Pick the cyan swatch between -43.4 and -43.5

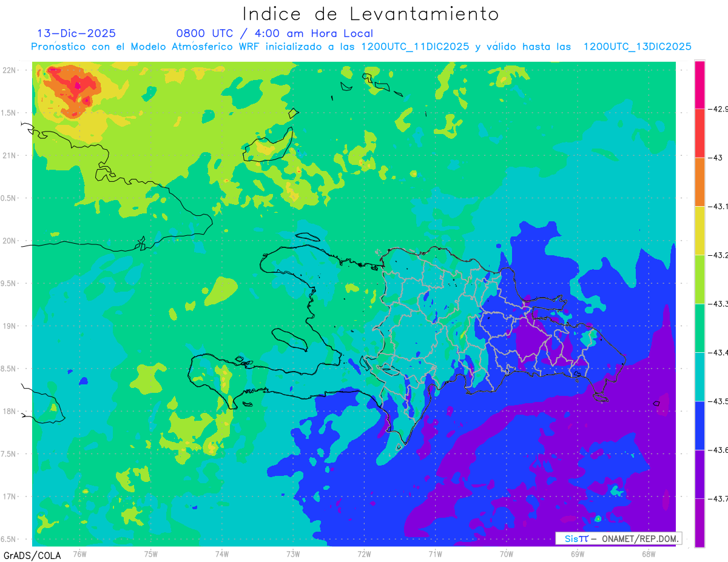(699, 376)
